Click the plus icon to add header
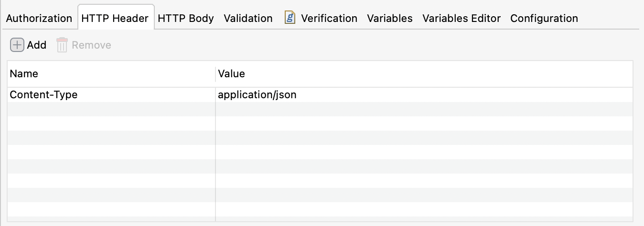644x226 pixels. tap(17, 45)
